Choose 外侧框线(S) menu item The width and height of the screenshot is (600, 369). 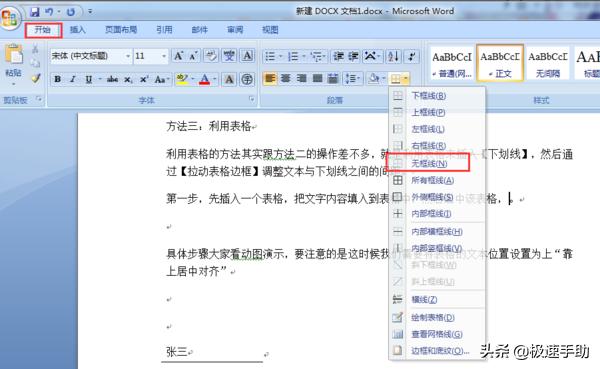tap(437, 198)
